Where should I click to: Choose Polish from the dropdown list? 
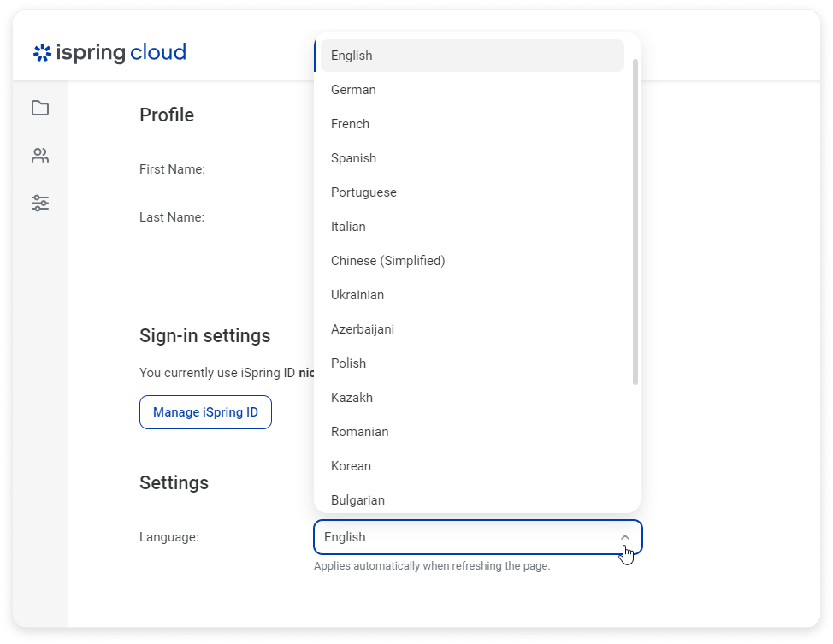(x=472, y=363)
